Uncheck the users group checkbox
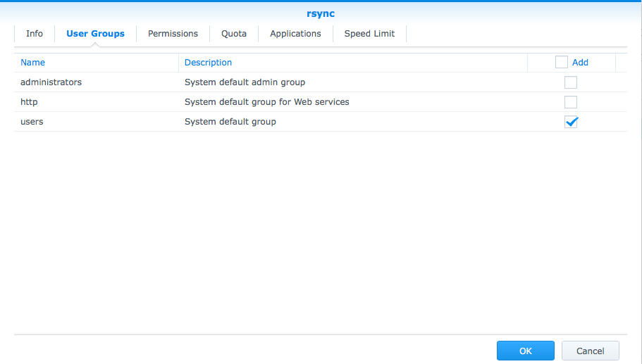The width and height of the screenshot is (642, 364). 571,122
